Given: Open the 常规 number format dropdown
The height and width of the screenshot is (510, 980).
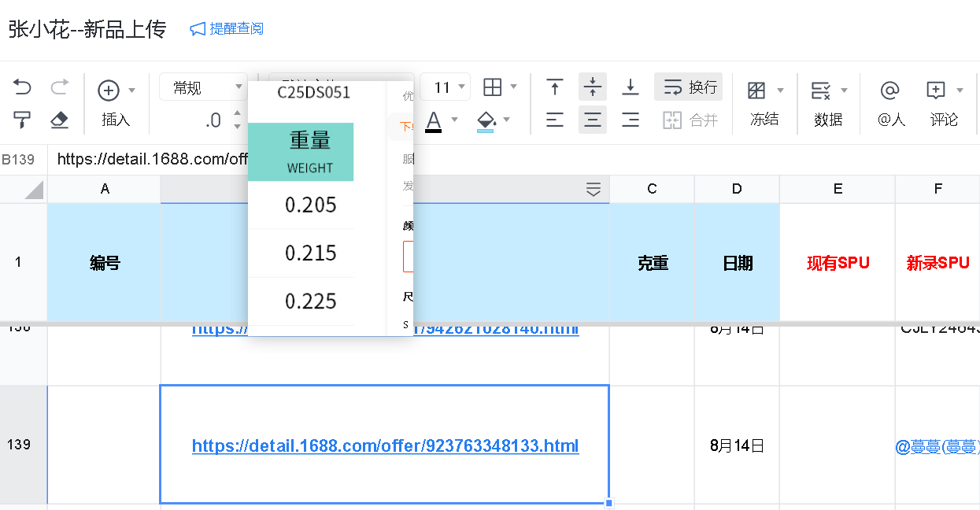Looking at the screenshot, I should 202,87.
